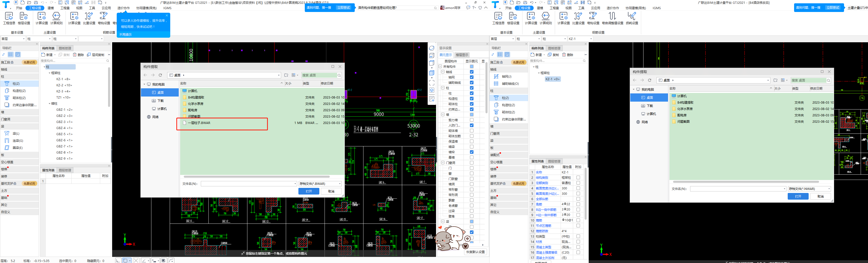This screenshot has height=263, width=868.
Task: Open 弯曲调整值设置 in the right window ribbon
Action: coord(613,19)
